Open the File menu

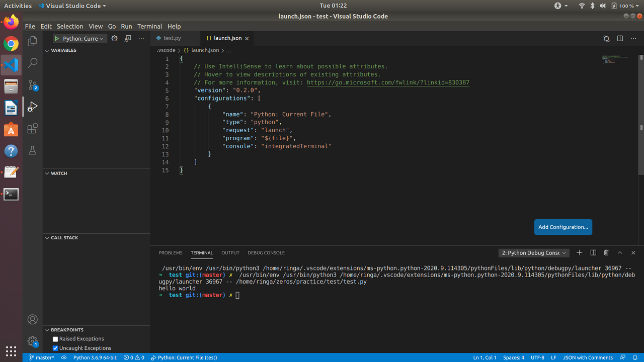tap(30, 26)
